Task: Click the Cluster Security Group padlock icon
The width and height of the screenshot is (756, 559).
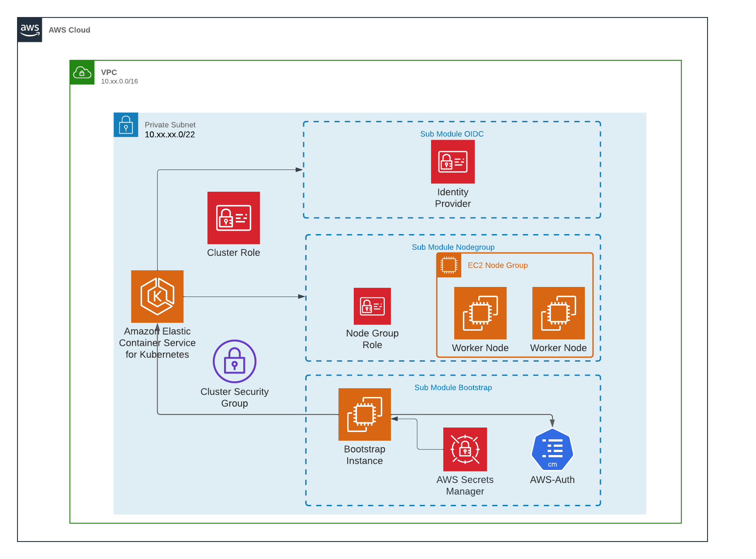Action: [235, 362]
